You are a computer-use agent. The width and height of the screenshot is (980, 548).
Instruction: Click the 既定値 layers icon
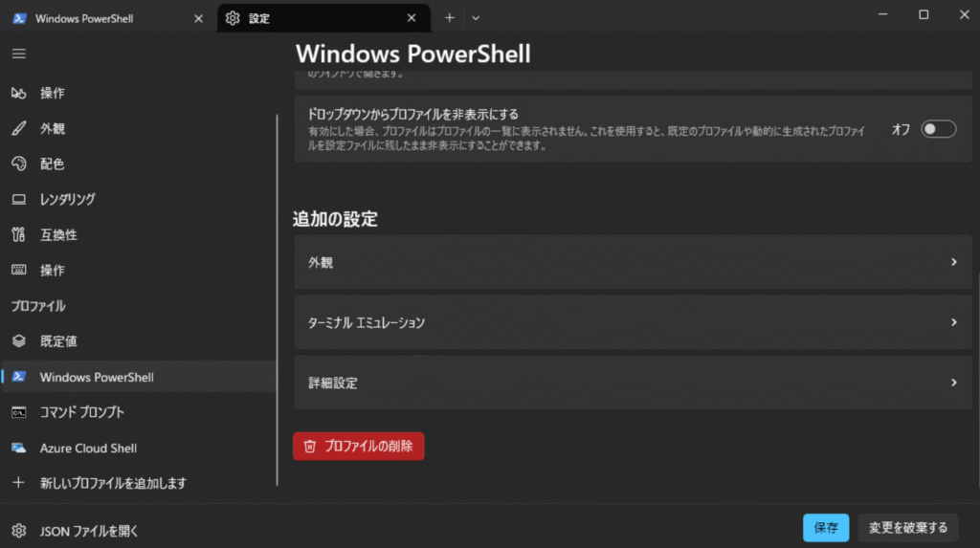tap(18, 341)
